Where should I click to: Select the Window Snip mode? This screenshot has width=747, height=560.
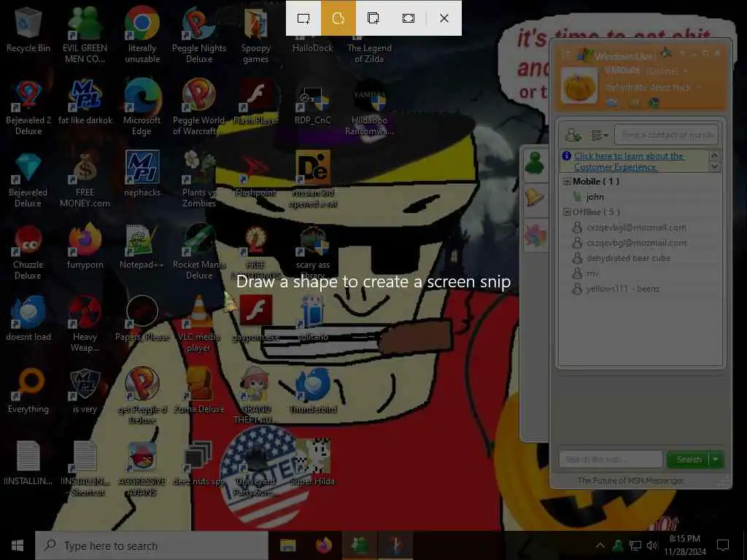(x=373, y=18)
